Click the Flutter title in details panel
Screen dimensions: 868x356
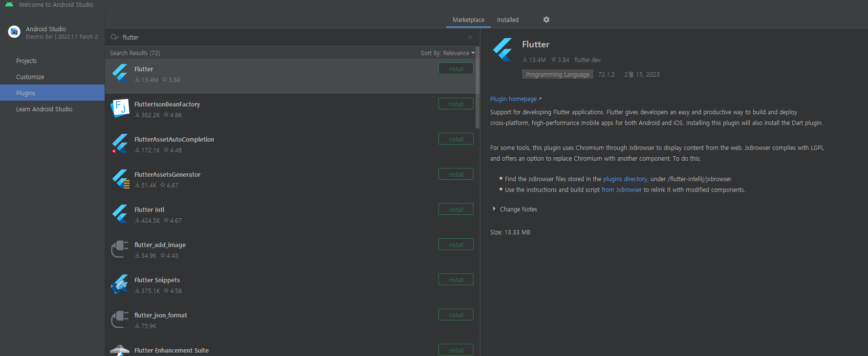click(x=536, y=44)
